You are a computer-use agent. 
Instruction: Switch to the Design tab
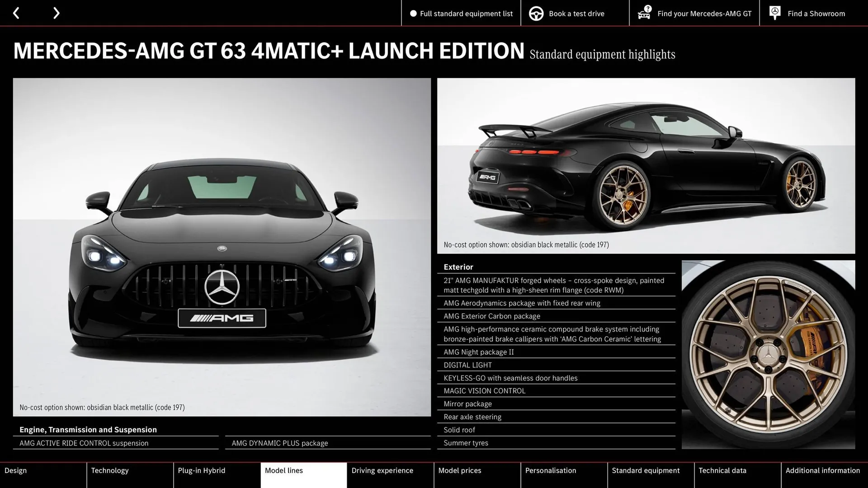tap(43, 475)
